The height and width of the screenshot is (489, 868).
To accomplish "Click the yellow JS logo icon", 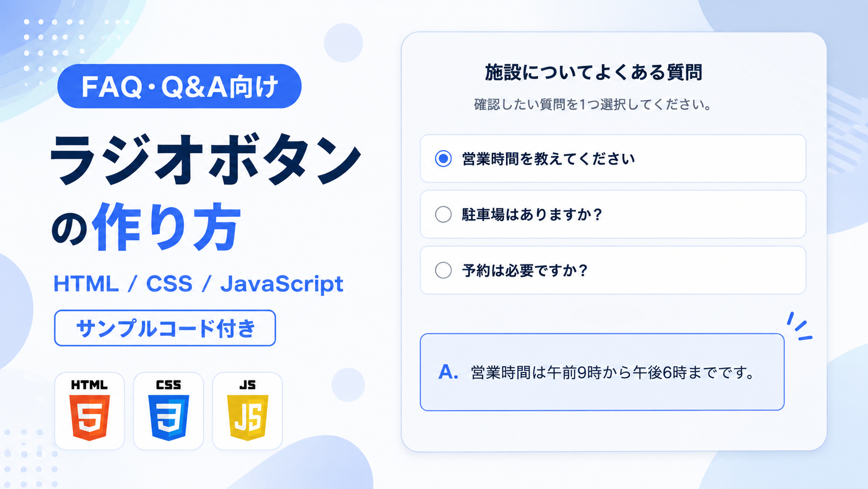I will click(248, 411).
